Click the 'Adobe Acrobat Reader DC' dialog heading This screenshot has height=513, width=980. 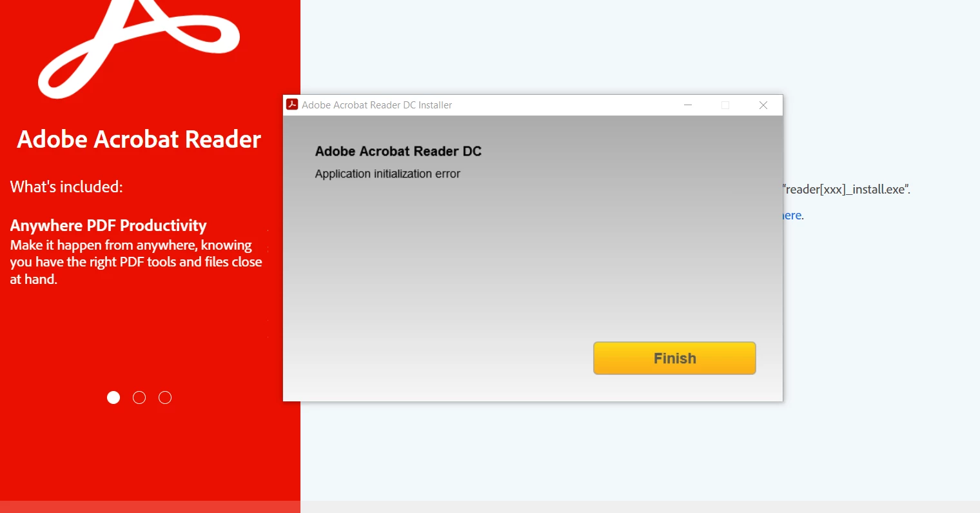(398, 152)
